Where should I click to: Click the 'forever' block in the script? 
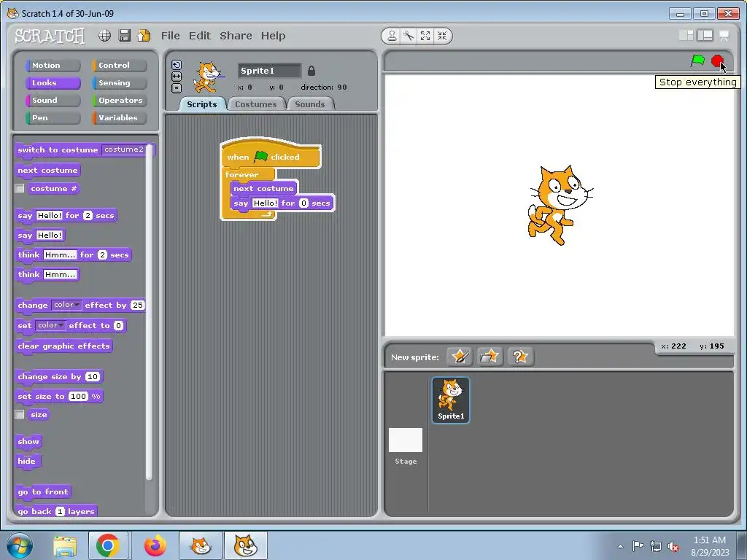[241, 174]
